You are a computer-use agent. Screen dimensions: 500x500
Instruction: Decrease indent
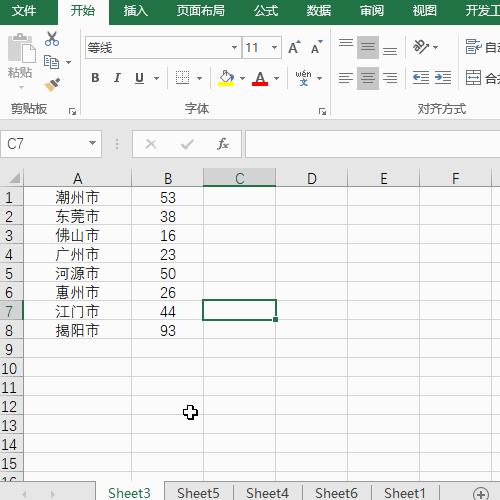[421, 78]
